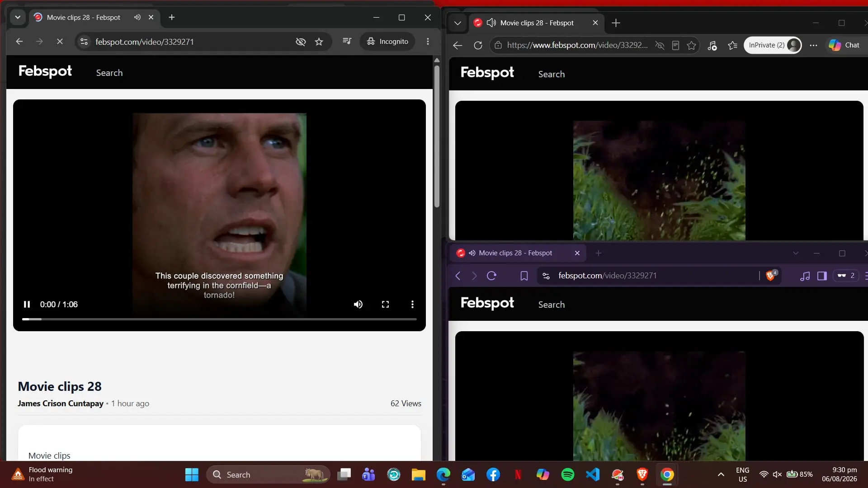Bookmark the page in Brave toolbar
This screenshot has height=488, width=868.
coord(524,276)
